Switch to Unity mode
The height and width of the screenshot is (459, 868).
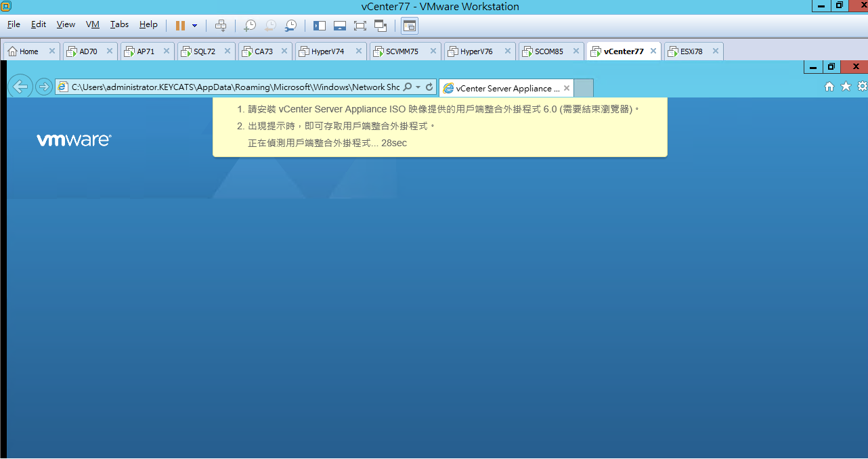coord(381,26)
